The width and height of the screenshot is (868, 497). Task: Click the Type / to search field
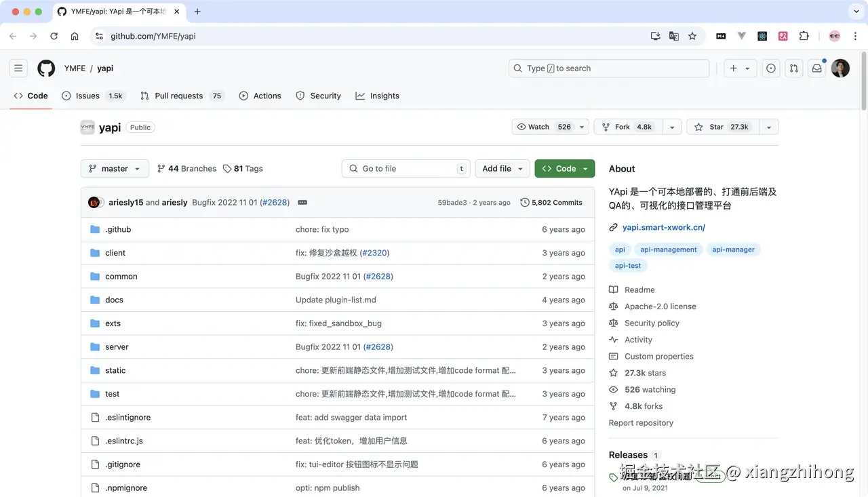[609, 68]
